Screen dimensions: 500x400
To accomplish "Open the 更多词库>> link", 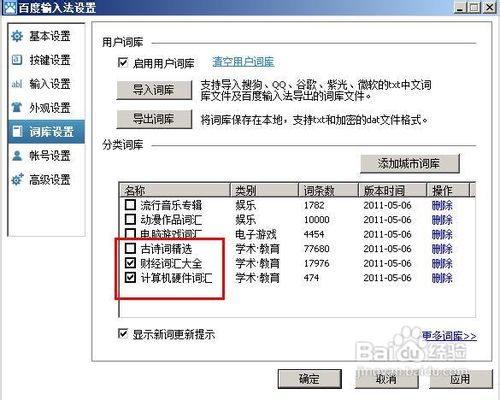I will (449, 336).
